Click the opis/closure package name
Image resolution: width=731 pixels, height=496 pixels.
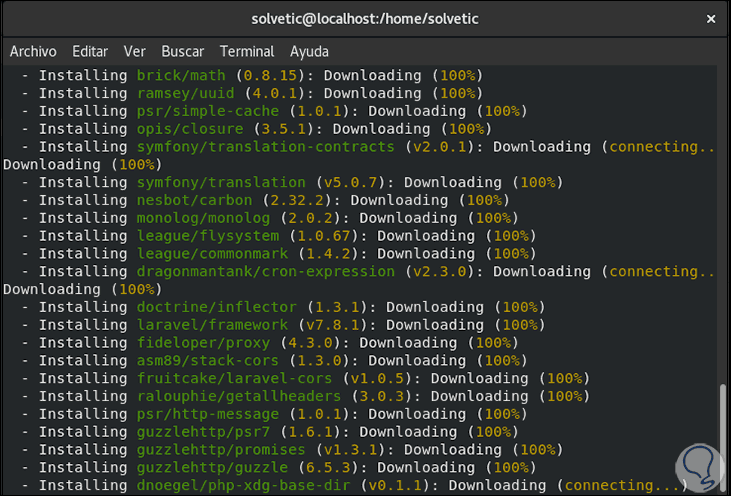190,129
